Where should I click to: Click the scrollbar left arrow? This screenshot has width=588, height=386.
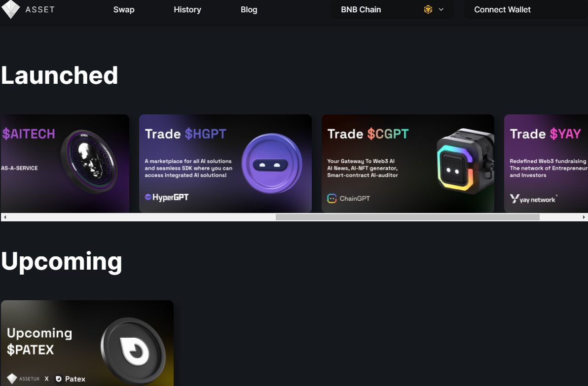tap(5, 217)
